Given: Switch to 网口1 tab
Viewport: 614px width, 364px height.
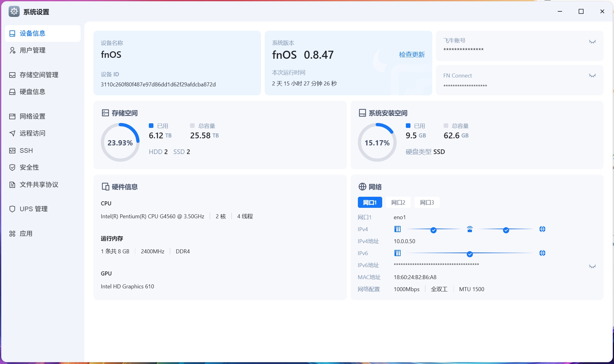Looking at the screenshot, I should coord(370,203).
